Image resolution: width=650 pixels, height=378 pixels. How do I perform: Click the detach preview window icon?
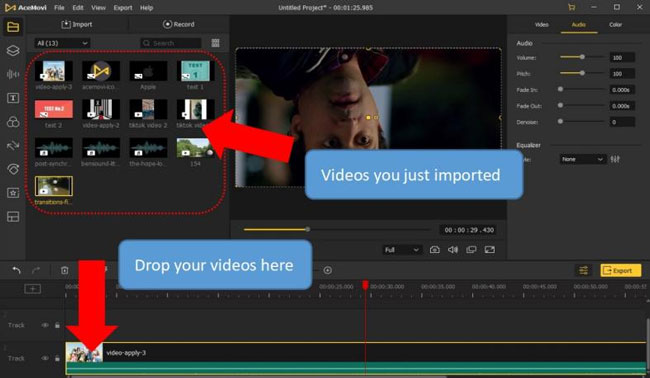(x=471, y=250)
